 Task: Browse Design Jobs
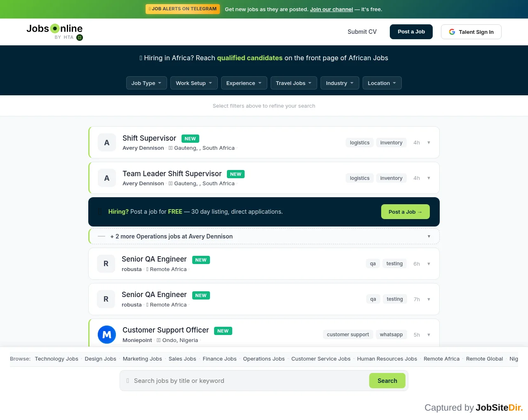click(101, 359)
